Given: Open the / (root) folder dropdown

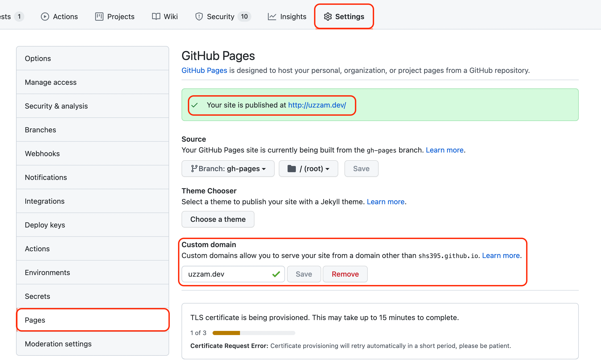Looking at the screenshot, I should 308,169.
